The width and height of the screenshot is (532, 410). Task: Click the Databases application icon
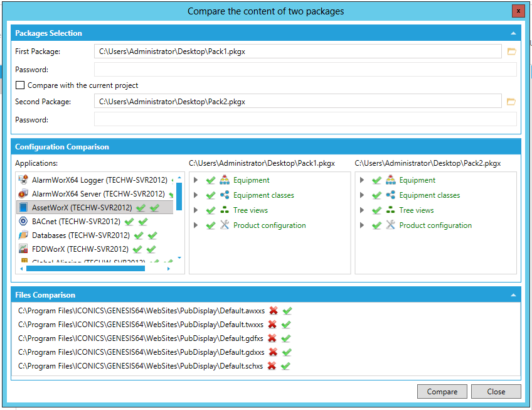[x=23, y=235]
